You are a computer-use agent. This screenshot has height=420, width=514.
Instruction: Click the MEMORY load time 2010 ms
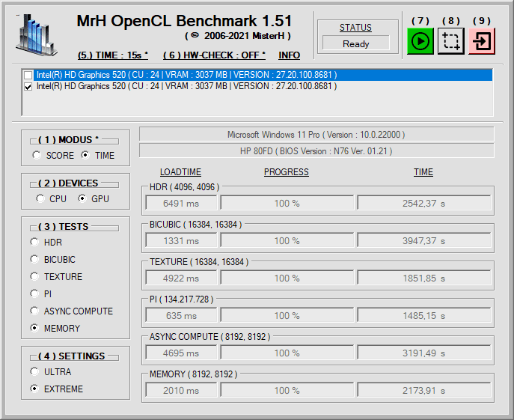click(x=181, y=390)
